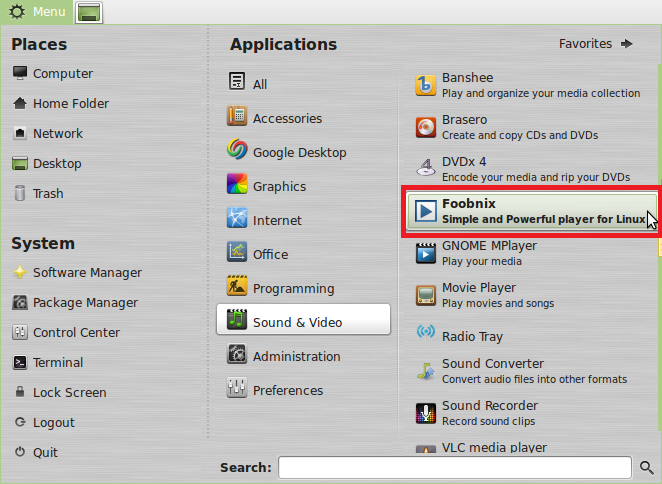Open Sound Recorder microphone icon

pos(426,413)
